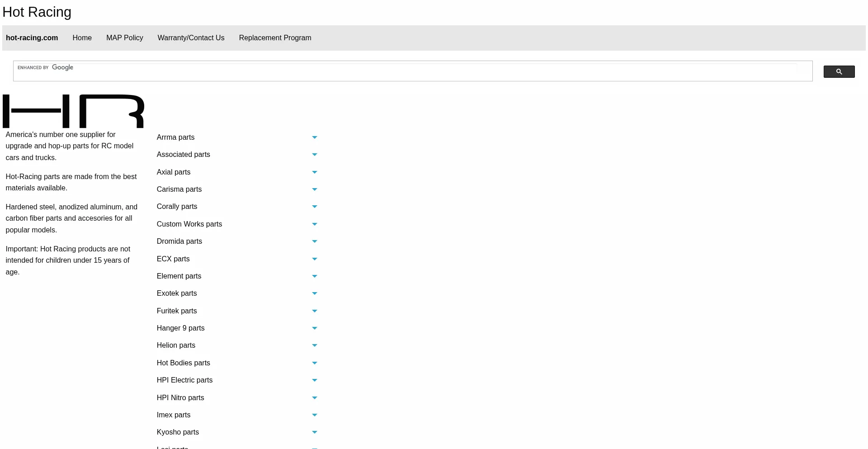
Task: Open the Replacement Program link
Action: point(275,38)
